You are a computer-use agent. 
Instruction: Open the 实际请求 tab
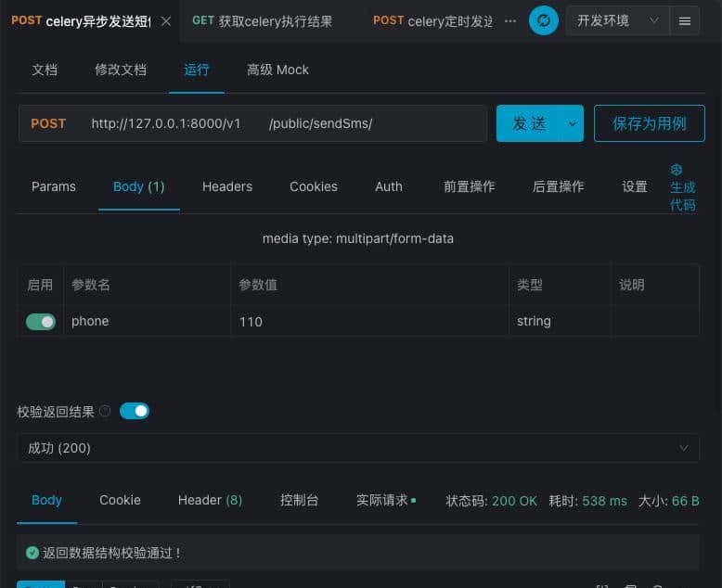tap(386, 500)
